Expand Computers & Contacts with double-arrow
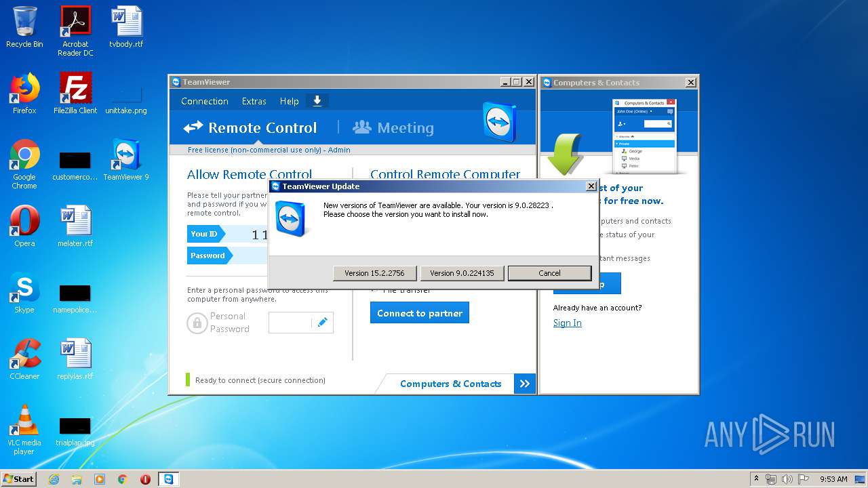This screenshot has height=488, width=868. click(524, 384)
